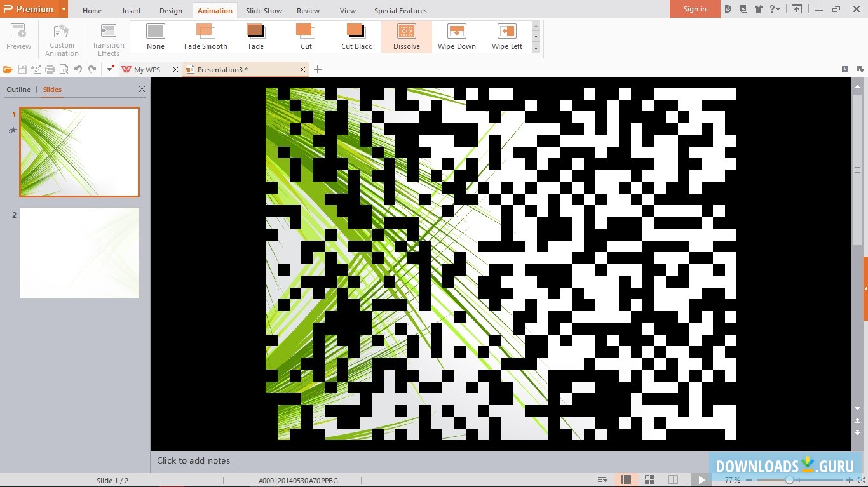Open the quick access customize dropdown

tap(110, 69)
